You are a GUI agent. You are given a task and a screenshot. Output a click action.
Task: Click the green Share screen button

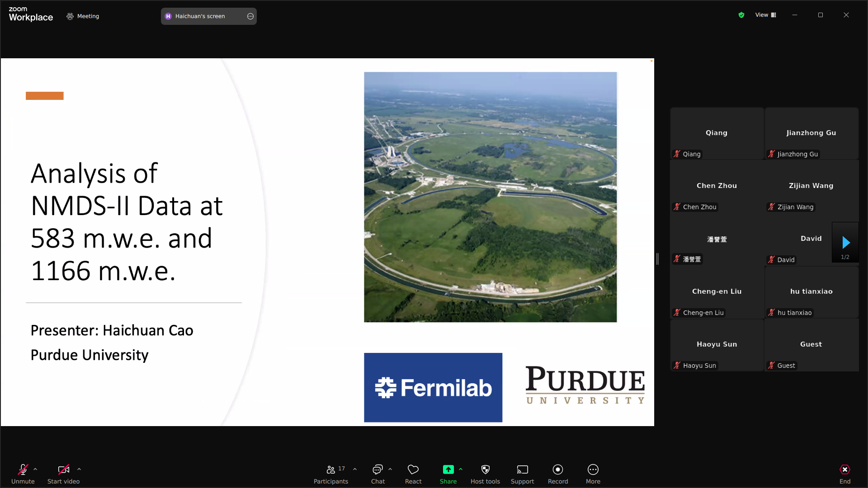[448, 474]
